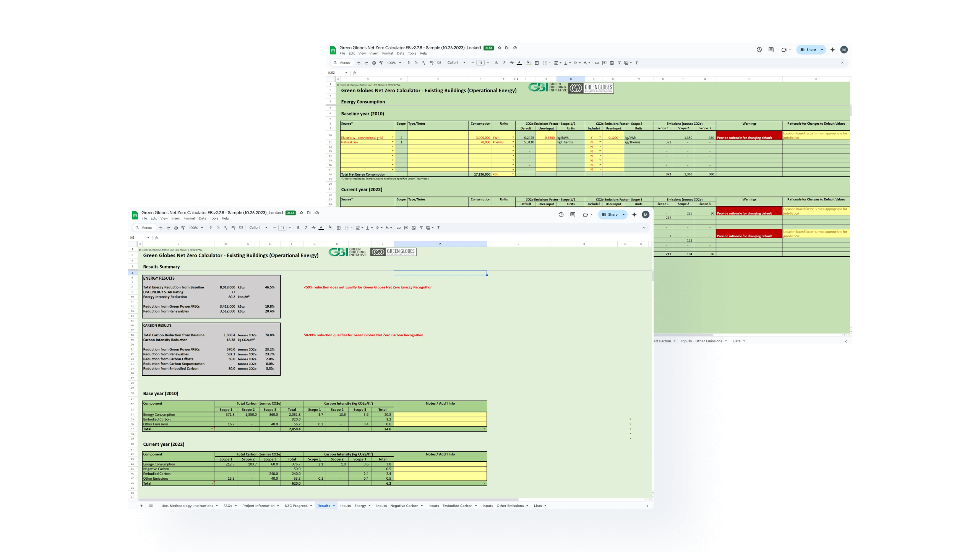This screenshot has width=980, height=552.
Task: Apply bold formatting from the toolbar
Action: (299, 228)
